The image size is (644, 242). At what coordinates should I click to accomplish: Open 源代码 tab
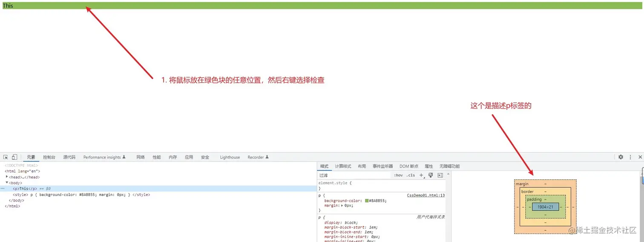(69, 157)
